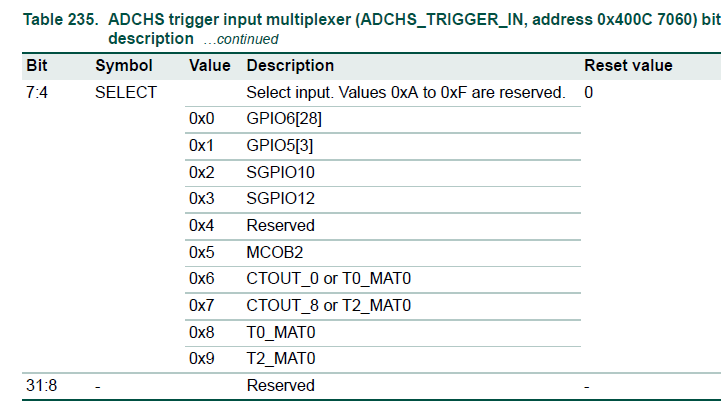This screenshot has width=726, height=407.
Task: Click the T2_MAT0 entry in the 0x9 row
Action: point(280,358)
